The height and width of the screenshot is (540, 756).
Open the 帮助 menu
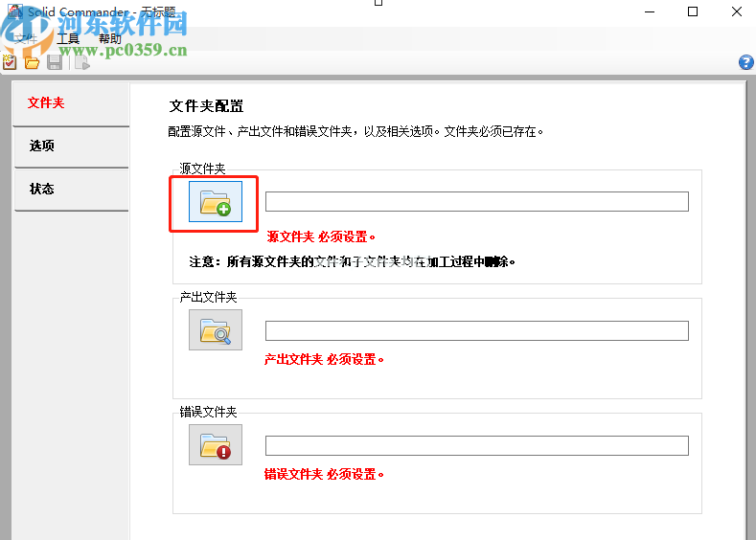coord(110,39)
